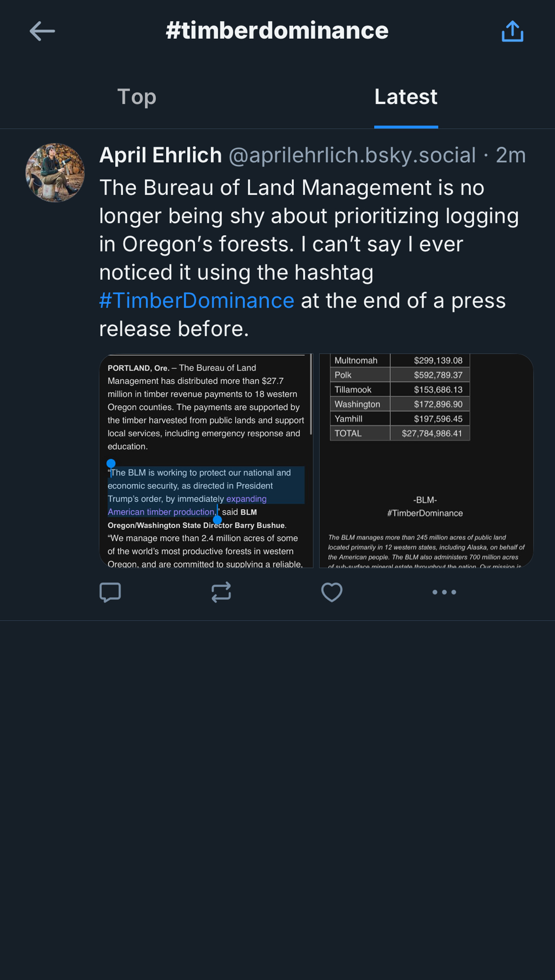The height and width of the screenshot is (980, 555).
Task: Open the three-dot more options menu
Action: (x=444, y=592)
